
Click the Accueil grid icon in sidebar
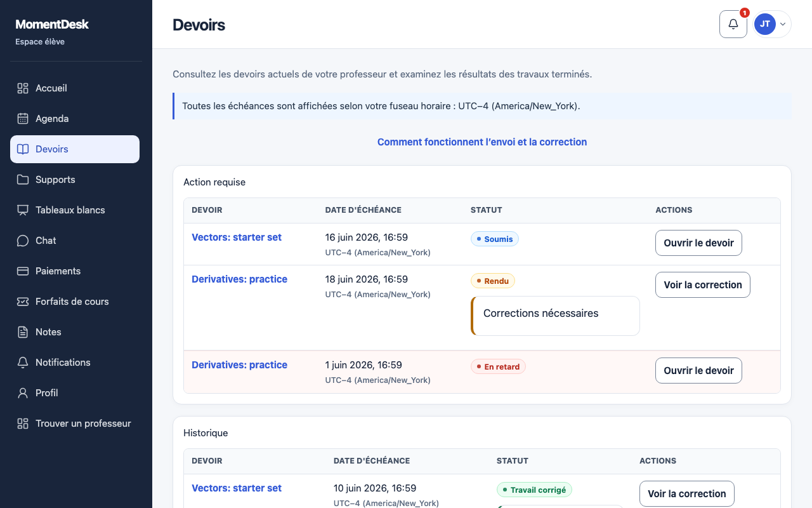point(23,88)
